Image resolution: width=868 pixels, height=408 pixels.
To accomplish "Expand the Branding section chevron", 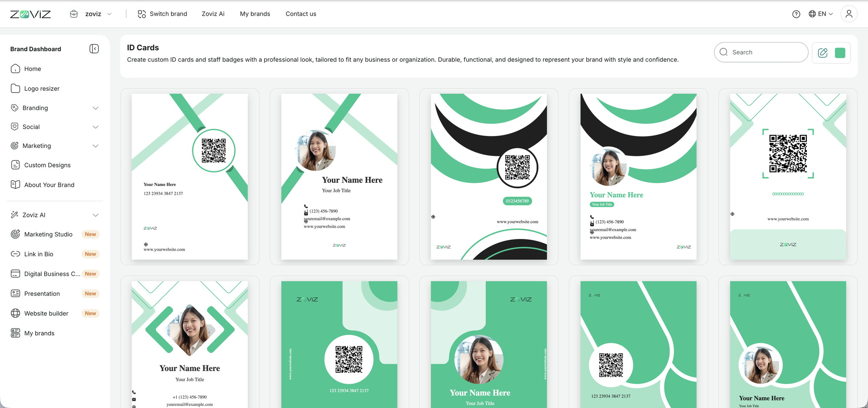I will 95,108.
